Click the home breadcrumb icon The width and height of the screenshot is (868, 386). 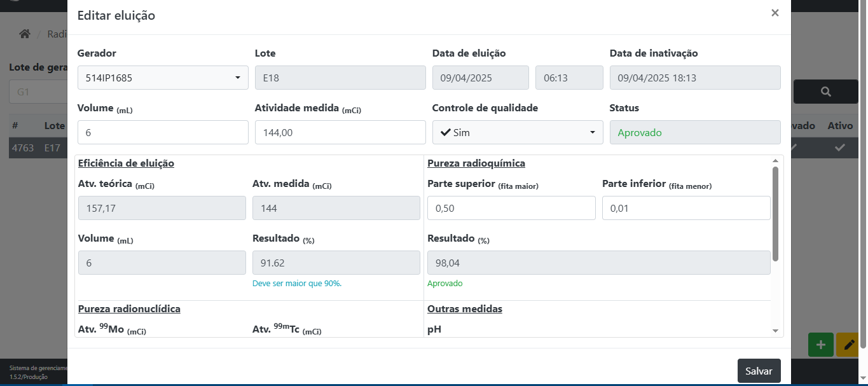click(x=25, y=34)
